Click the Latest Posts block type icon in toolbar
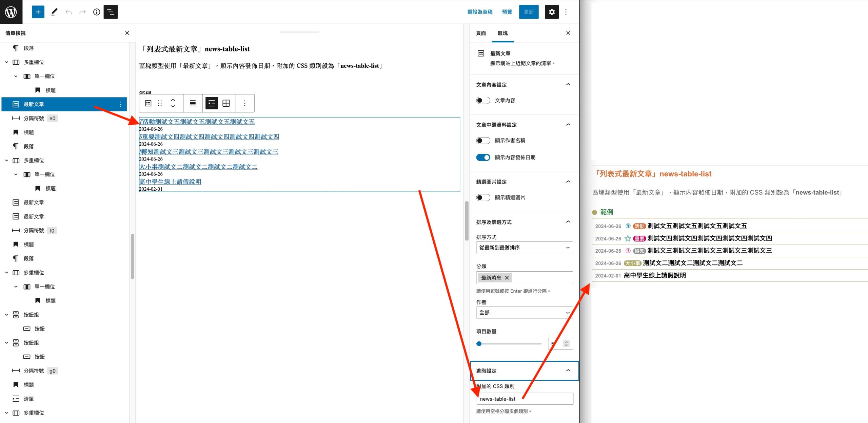The image size is (868, 423). point(148,103)
